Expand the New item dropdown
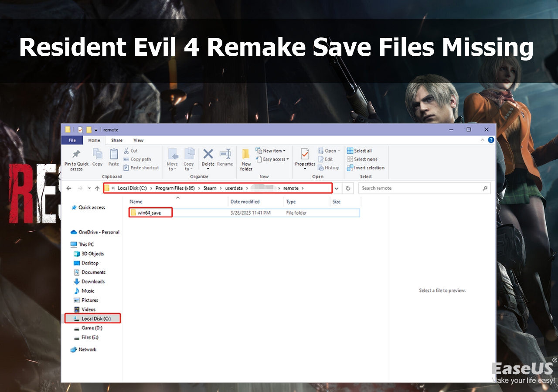The width and height of the screenshot is (558, 392). pyautogui.click(x=270, y=151)
